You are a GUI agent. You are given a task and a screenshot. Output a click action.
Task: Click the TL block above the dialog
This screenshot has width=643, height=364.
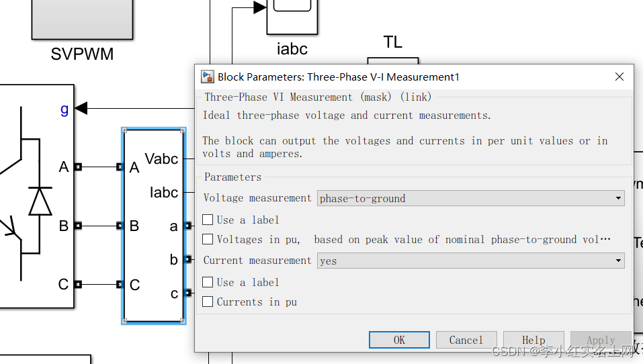click(392, 60)
